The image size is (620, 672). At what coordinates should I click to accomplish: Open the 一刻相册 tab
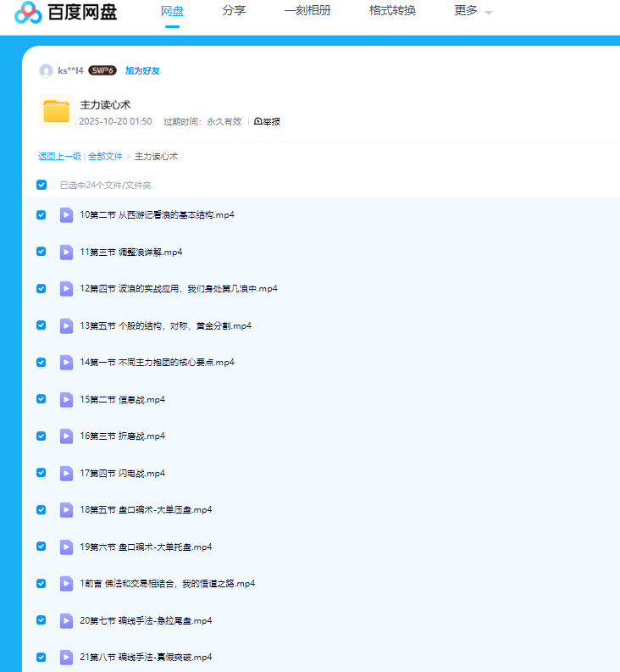[307, 11]
